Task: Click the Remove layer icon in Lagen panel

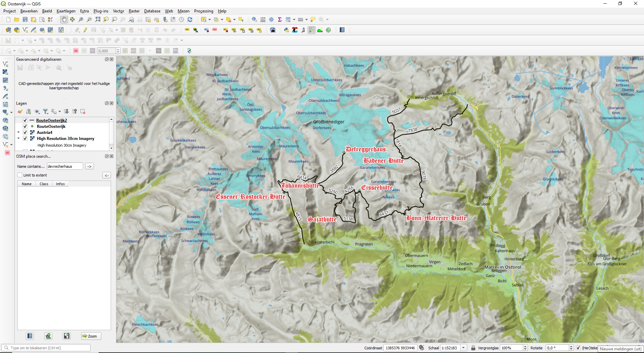Action: click(83, 111)
